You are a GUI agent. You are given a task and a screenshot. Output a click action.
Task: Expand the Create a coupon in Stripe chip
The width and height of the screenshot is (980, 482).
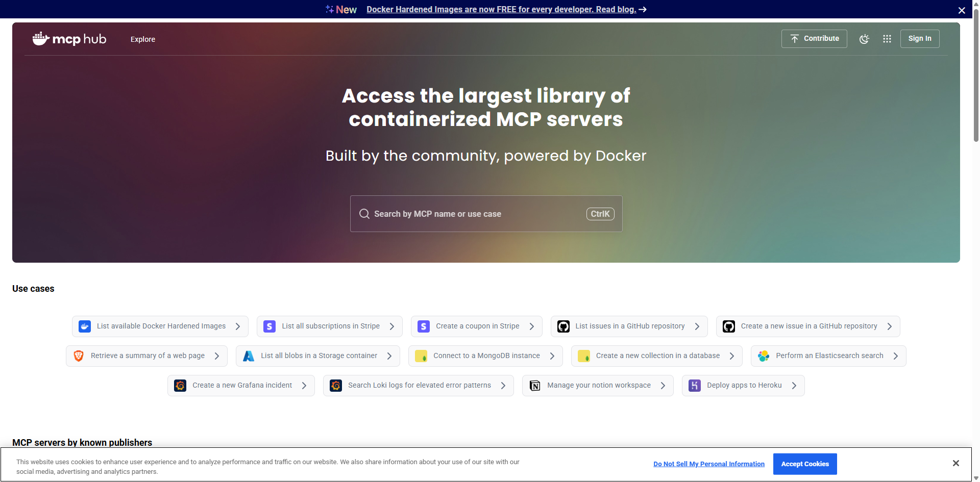click(532, 326)
